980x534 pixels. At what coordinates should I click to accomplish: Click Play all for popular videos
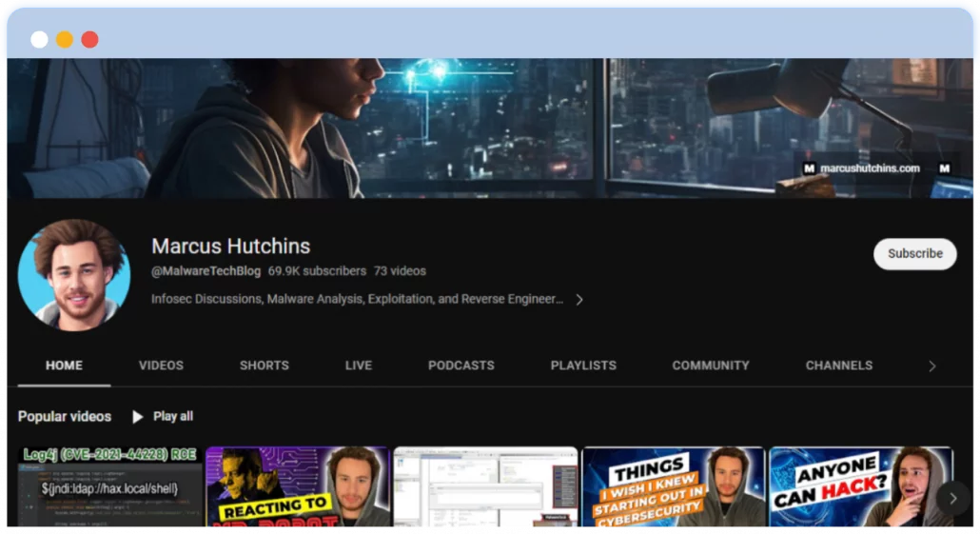click(x=163, y=417)
